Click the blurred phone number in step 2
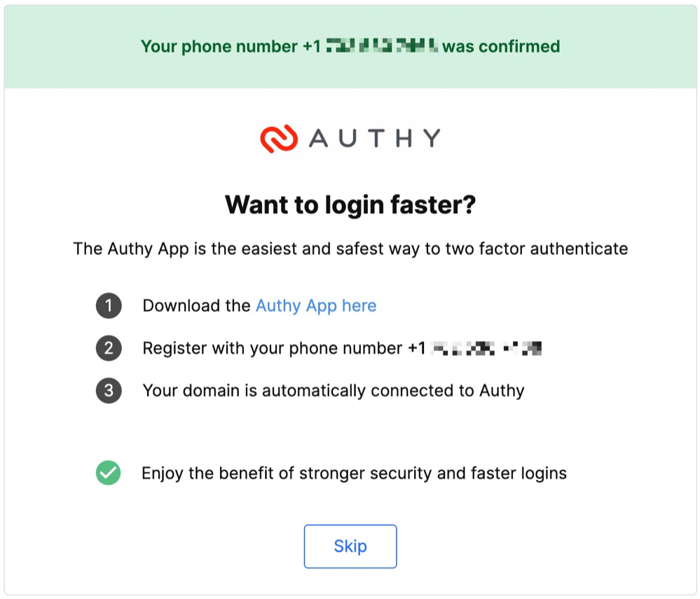This screenshot has height=599, width=700. pos(488,348)
